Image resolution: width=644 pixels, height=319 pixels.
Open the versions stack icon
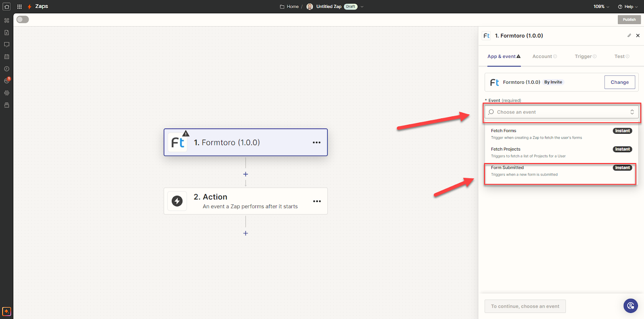(x=6, y=105)
